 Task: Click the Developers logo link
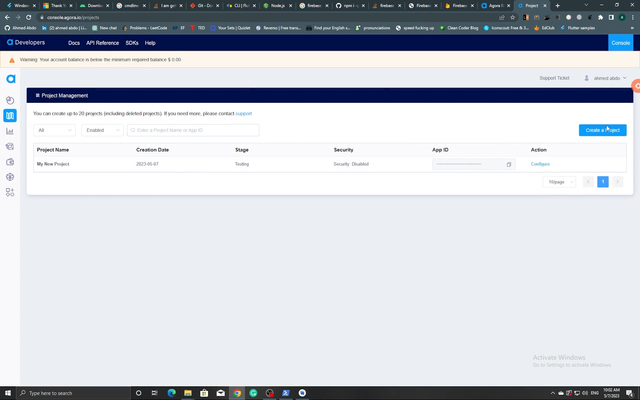point(26,42)
